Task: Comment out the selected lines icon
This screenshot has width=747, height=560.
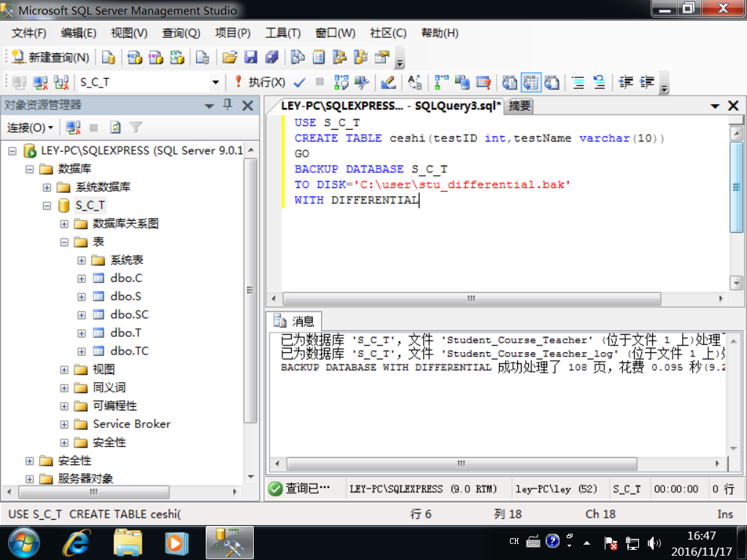Action: pyautogui.click(x=578, y=82)
